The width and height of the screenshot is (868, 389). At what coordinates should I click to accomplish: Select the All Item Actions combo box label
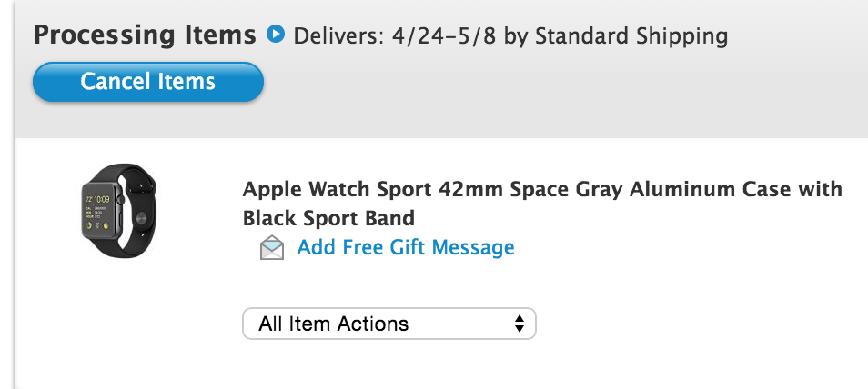pos(333,324)
